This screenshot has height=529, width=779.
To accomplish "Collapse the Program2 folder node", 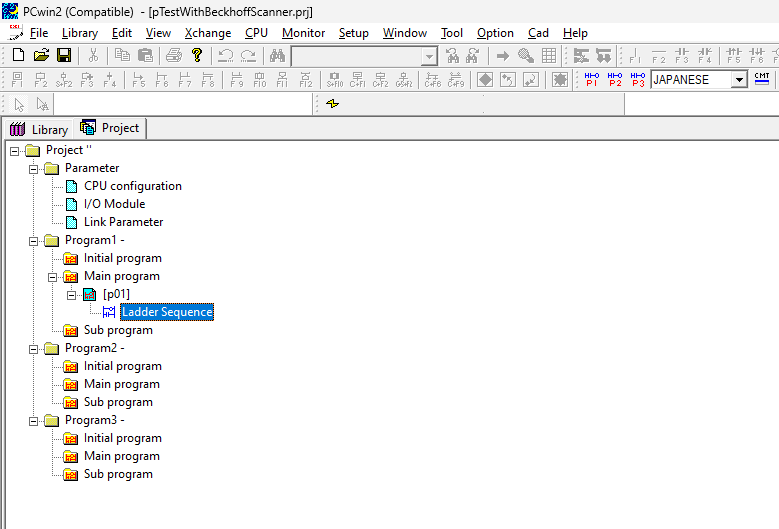I will coord(33,348).
